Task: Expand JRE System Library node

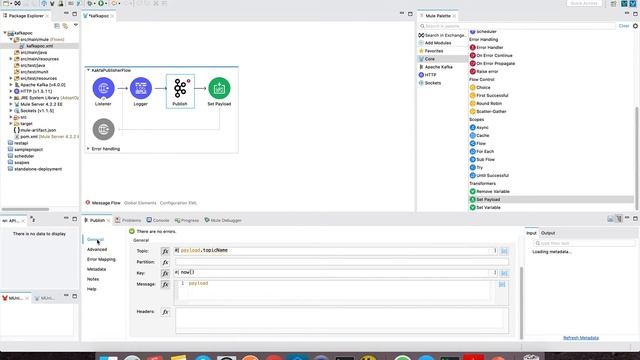Action: 11,98
